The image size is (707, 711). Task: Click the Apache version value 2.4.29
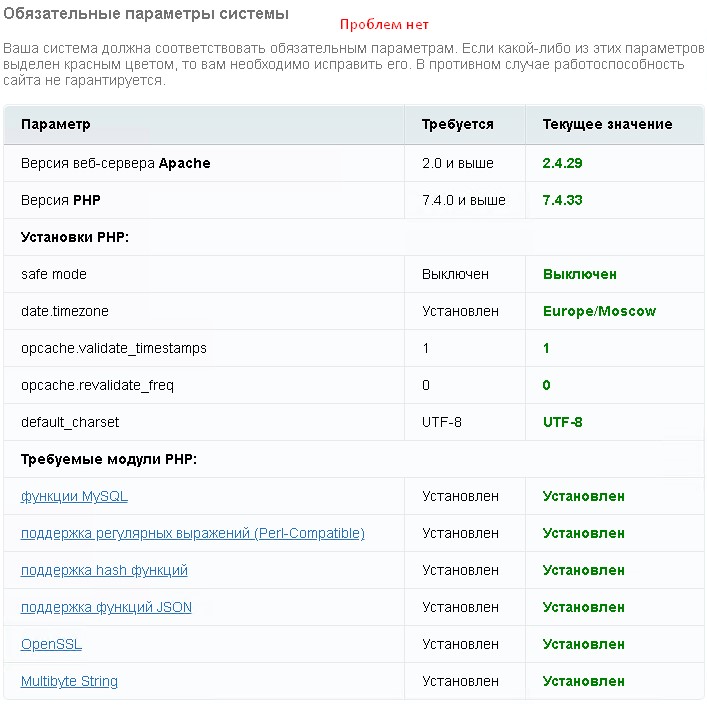(563, 163)
